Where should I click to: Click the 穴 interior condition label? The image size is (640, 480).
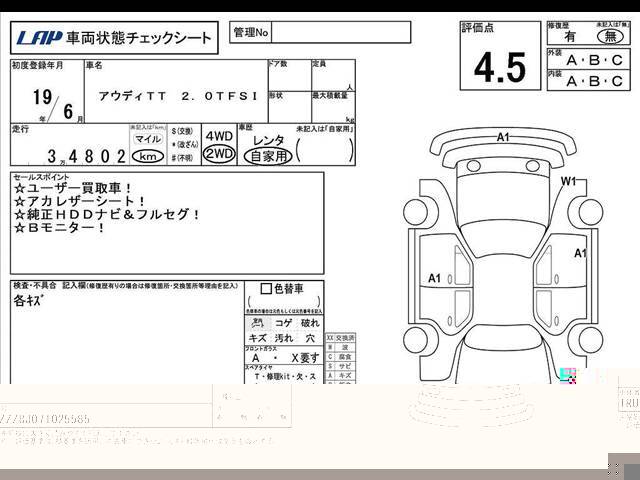pyautogui.click(x=310, y=338)
